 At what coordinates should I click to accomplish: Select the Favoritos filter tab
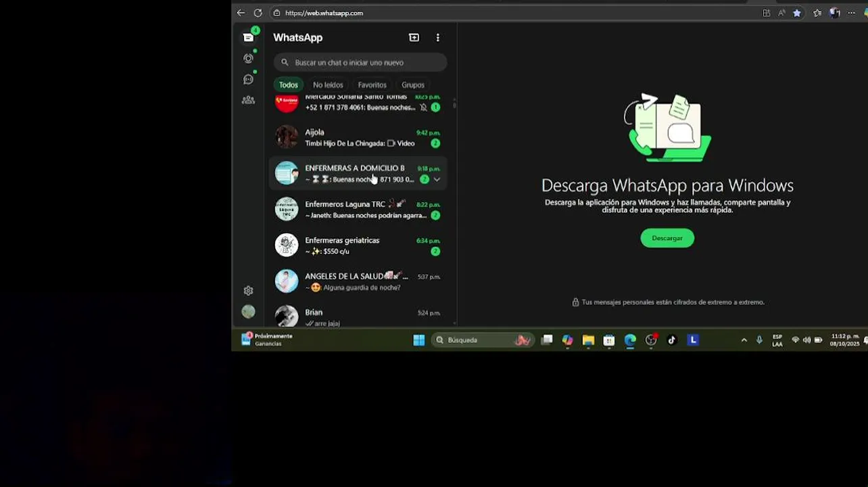pos(372,85)
